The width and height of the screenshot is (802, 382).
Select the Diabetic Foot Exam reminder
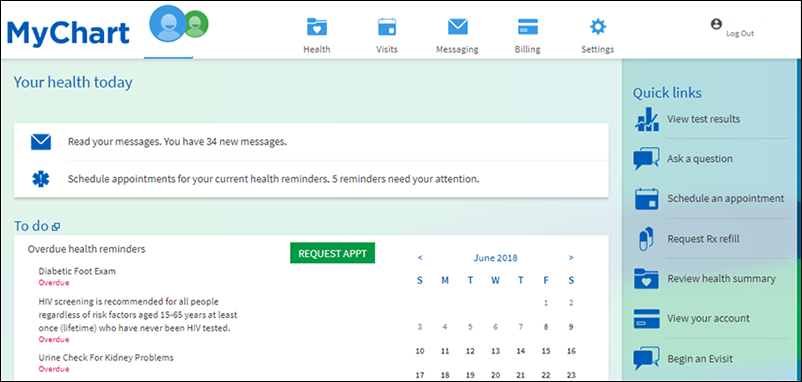(77, 271)
